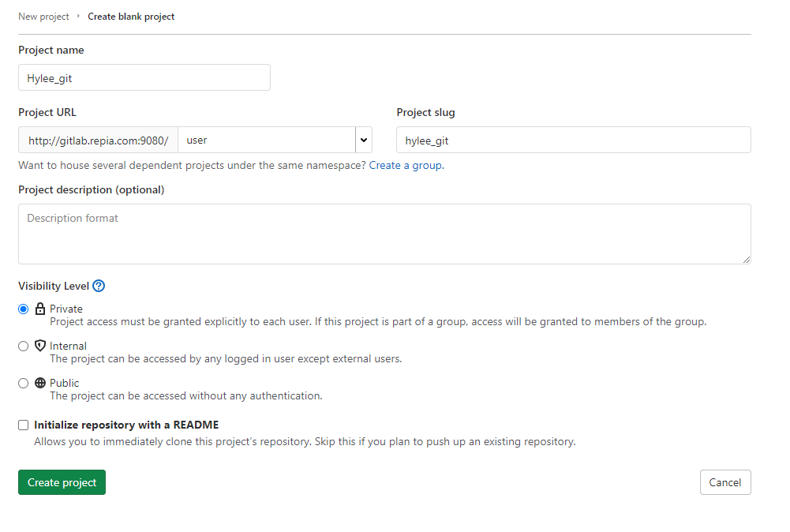
Task: Click the Private lock icon
Action: point(40,309)
